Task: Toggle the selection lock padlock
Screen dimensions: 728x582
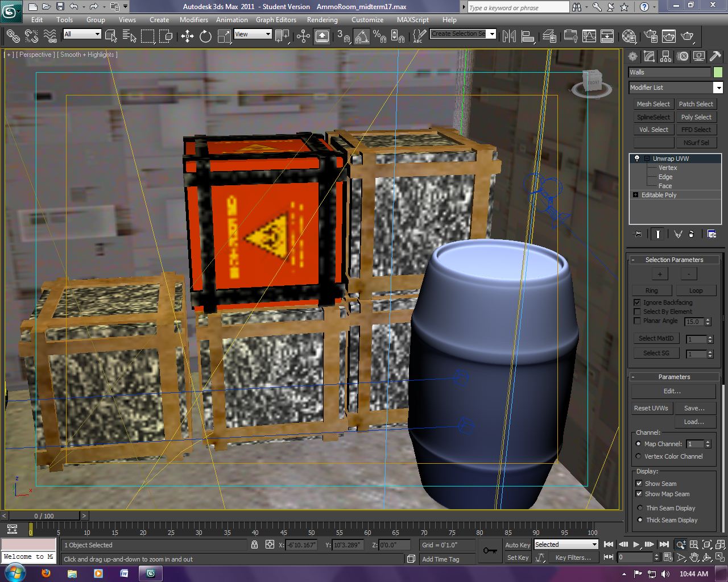Action: 254,544
